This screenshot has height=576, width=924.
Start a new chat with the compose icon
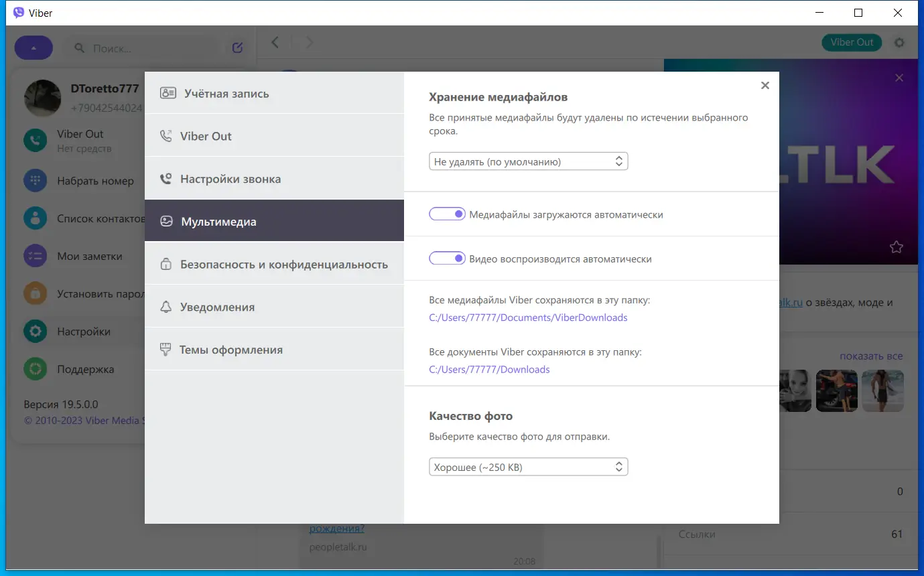coord(237,47)
